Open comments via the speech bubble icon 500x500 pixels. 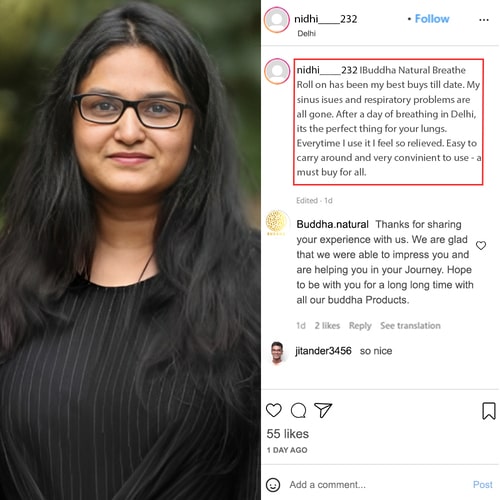(298, 410)
